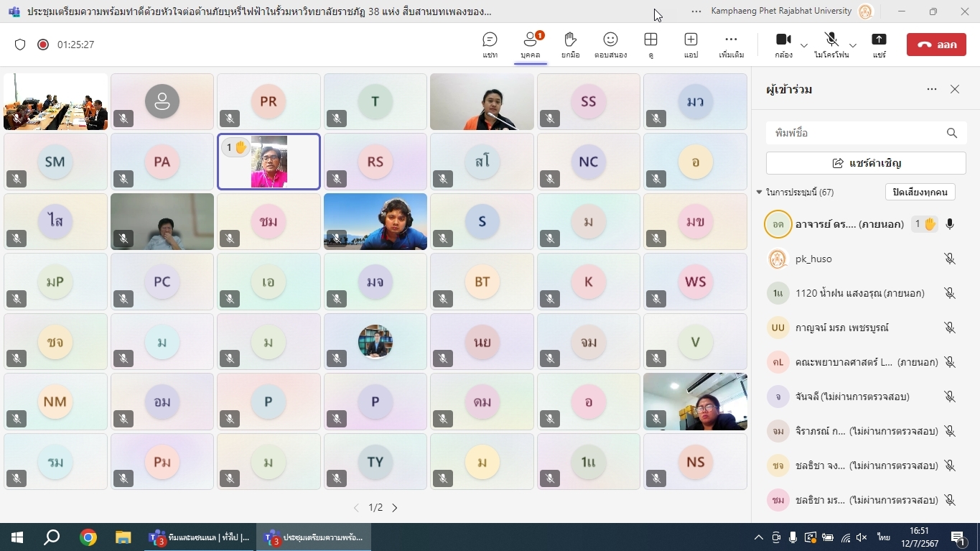Open Google Chrome from taskbar
The height and width of the screenshot is (551, 980).
tap(88, 537)
